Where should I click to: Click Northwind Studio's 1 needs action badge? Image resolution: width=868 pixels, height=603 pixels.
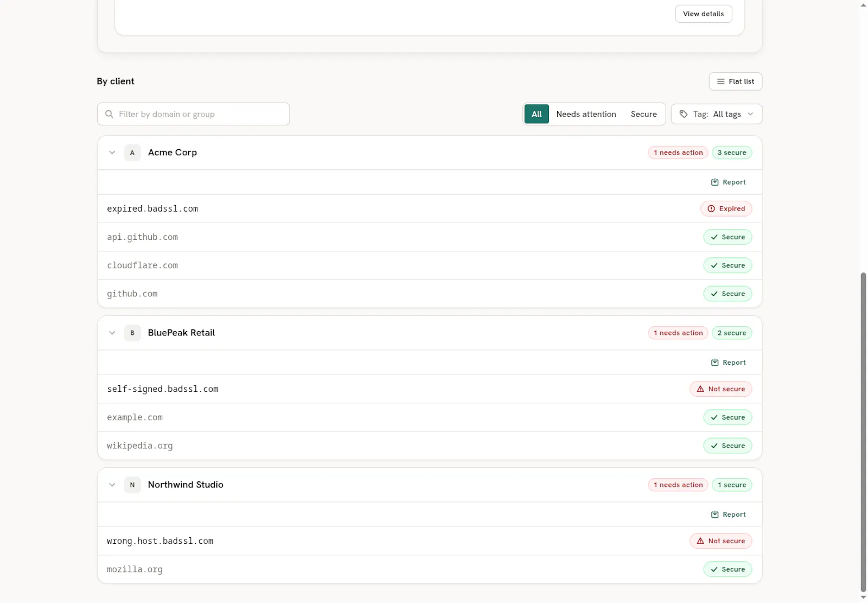click(x=678, y=485)
